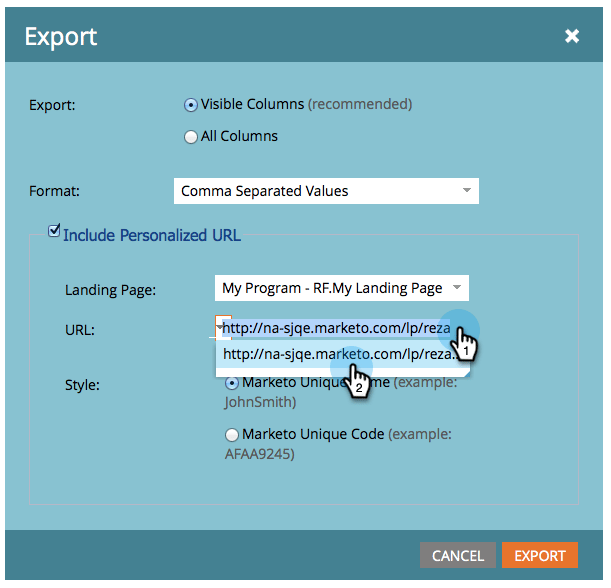
Task: Click the Landing Page: label
Action: point(110,290)
